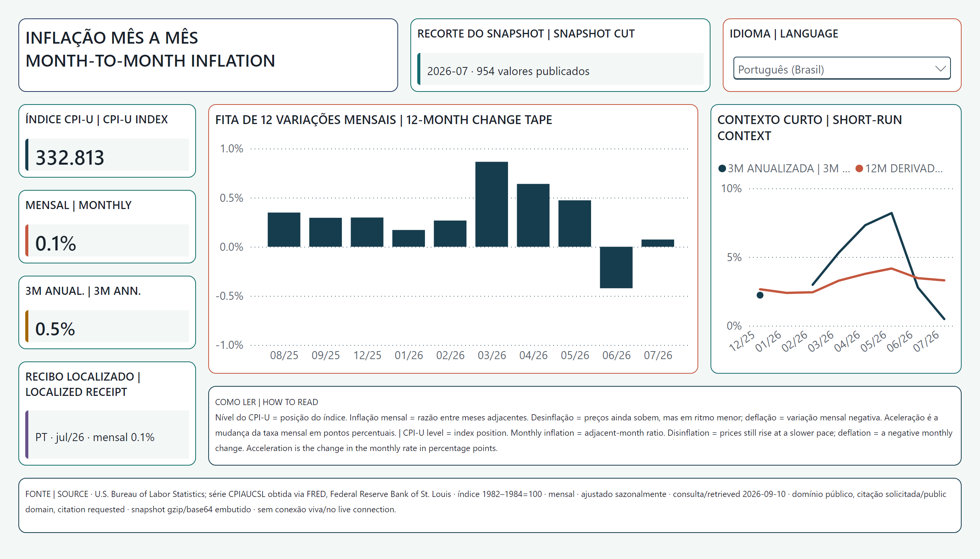
Task: Select the Mensal Monthly 0.1% card
Action: [107, 227]
